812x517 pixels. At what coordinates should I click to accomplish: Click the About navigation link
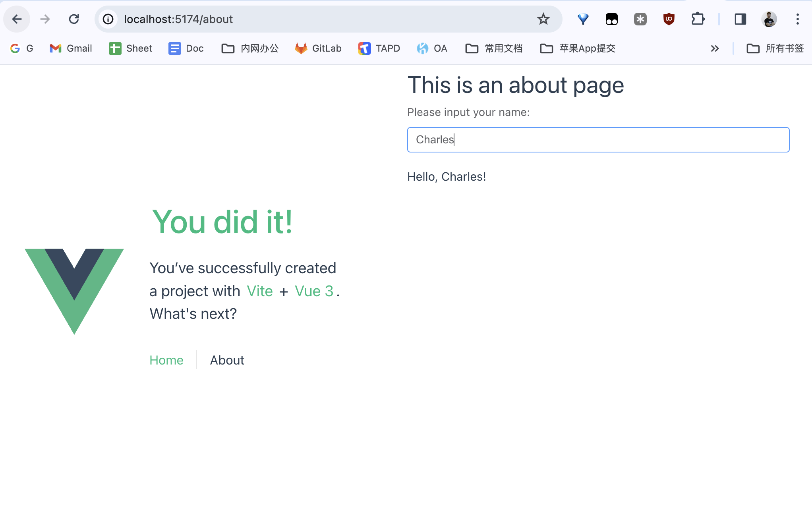pos(227,360)
